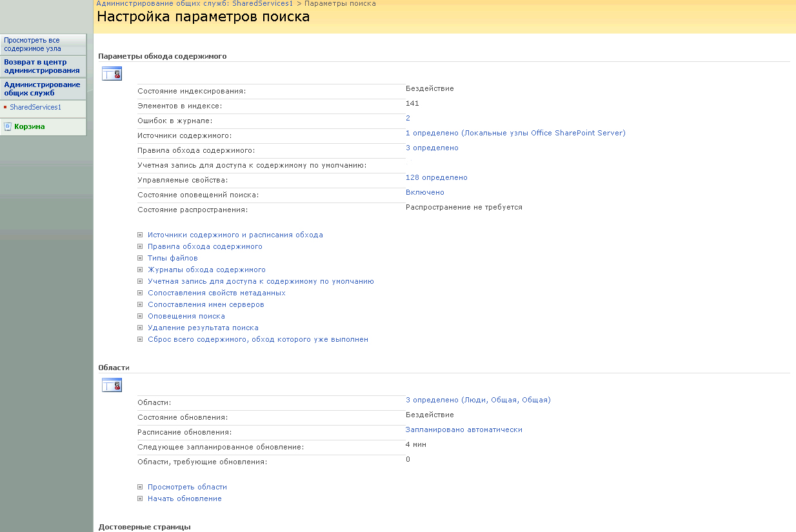Open the Корзина link
Screen dimensions: 796x532
[x=30, y=126]
